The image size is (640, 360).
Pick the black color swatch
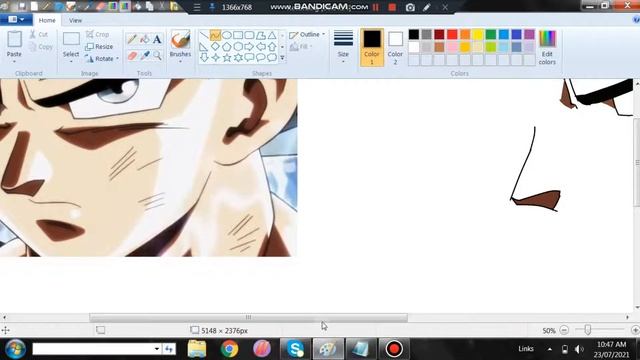[413, 34]
